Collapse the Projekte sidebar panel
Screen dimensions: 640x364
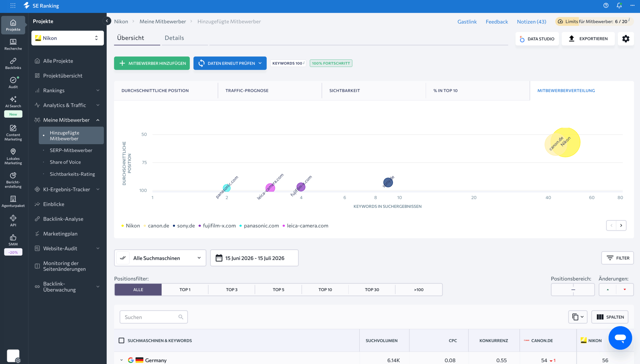[x=107, y=21]
